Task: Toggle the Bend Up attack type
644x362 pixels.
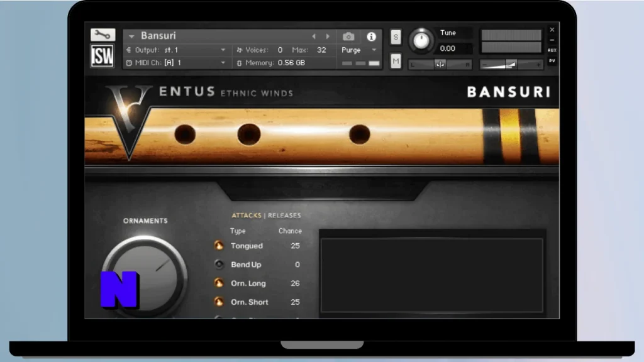Action: click(x=219, y=265)
